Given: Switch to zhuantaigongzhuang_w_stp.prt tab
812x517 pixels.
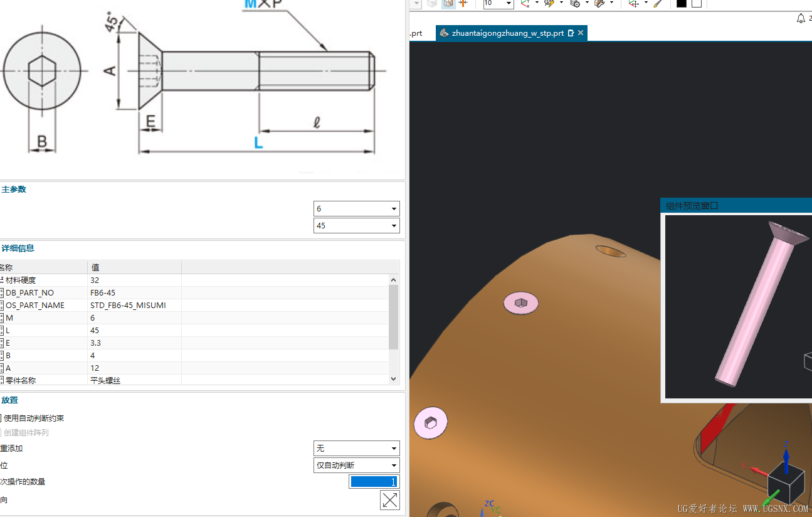Looking at the screenshot, I should coord(507,33).
